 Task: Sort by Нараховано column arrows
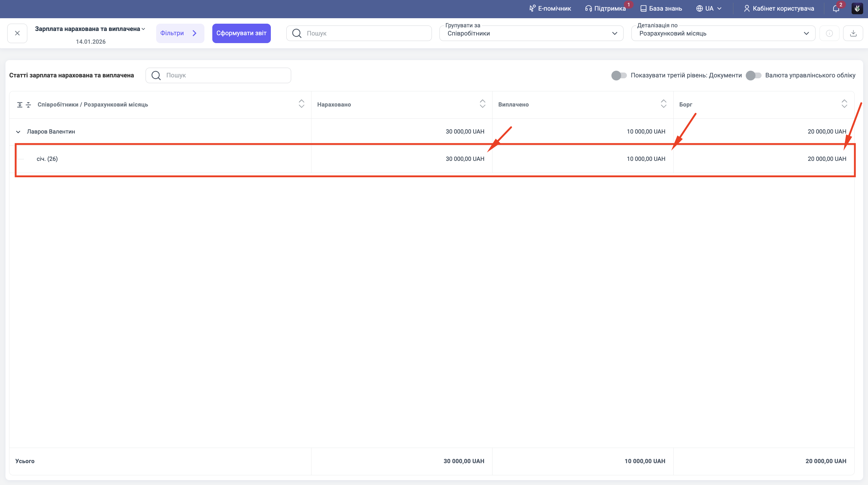click(x=482, y=104)
